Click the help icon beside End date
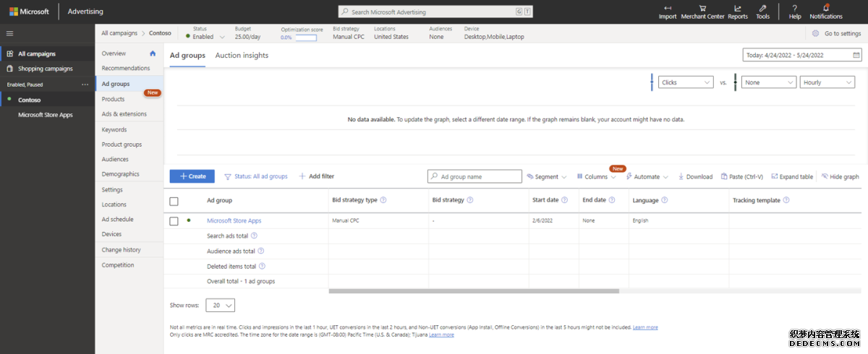Image resolution: width=868 pixels, height=354 pixels. tap(612, 200)
